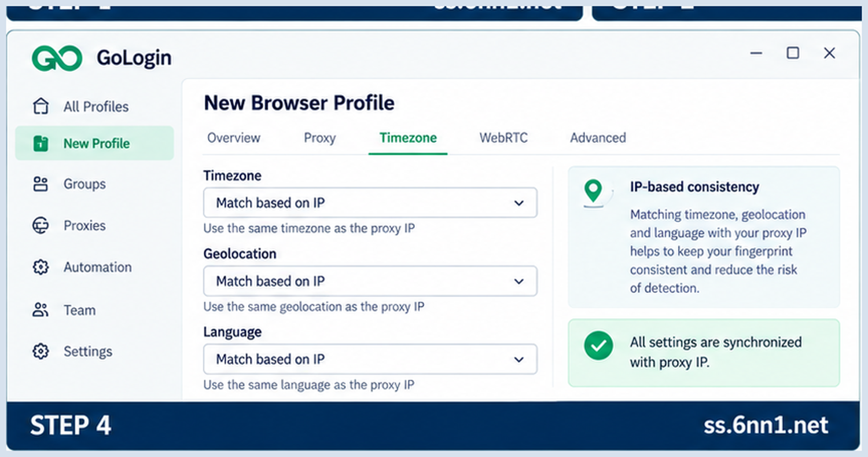This screenshot has height=457, width=868.
Task: Open Groups using its people icon
Action: click(x=41, y=184)
